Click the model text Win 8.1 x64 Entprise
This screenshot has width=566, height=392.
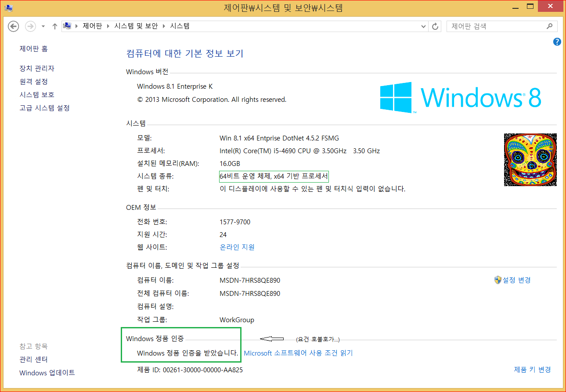click(x=279, y=138)
